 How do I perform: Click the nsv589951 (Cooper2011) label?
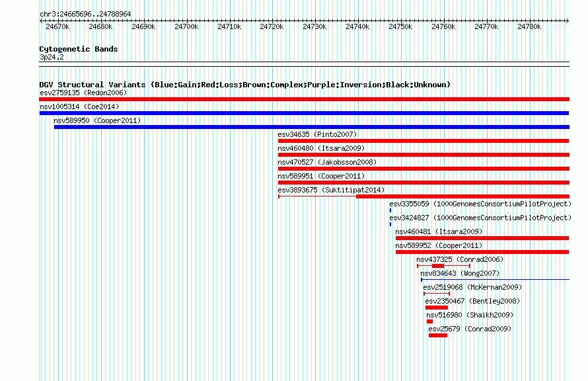pyautogui.click(x=321, y=176)
